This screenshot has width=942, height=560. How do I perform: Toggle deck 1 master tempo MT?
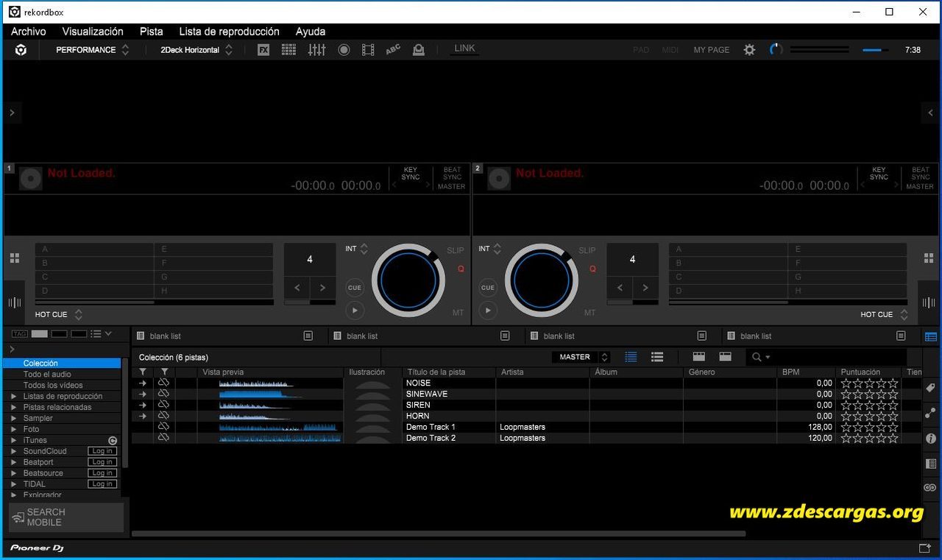(x=458, y=313)
